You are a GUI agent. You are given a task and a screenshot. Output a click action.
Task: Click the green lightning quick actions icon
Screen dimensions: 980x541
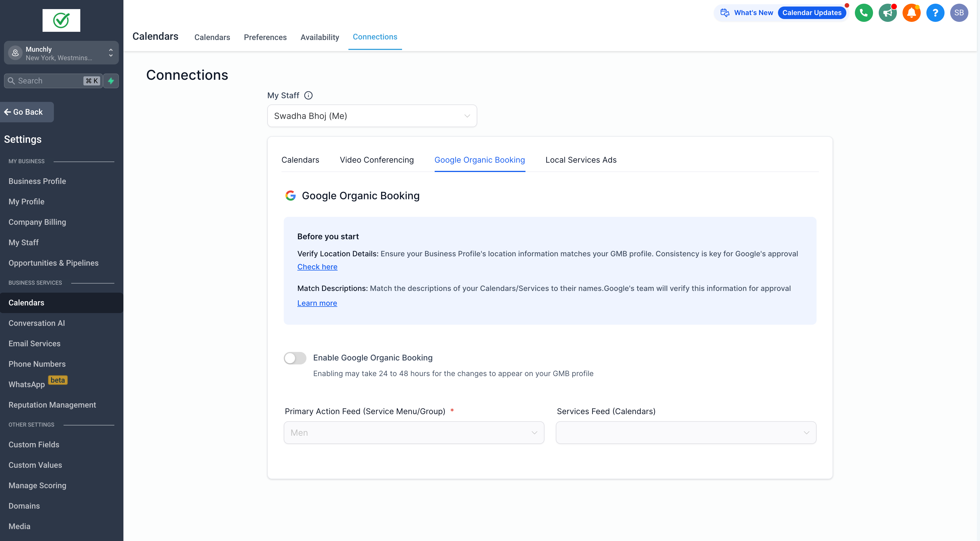coord(111,81)
